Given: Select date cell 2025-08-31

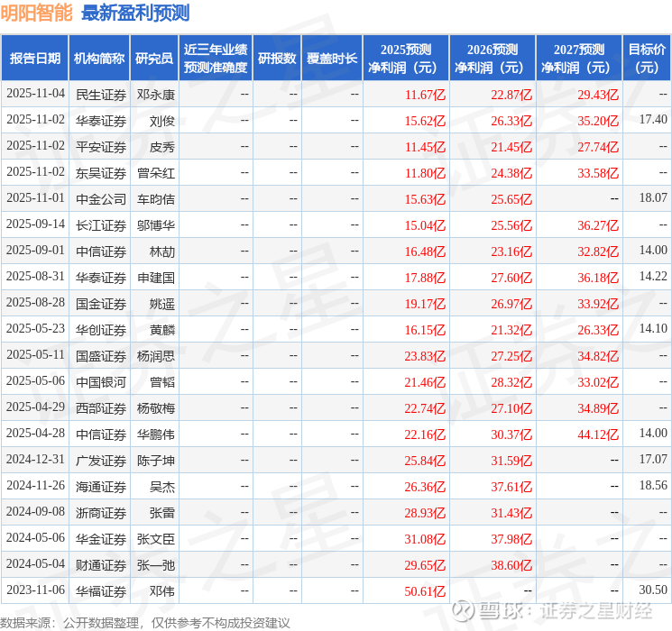Looking at the screenshot, I should coord(35,277).
